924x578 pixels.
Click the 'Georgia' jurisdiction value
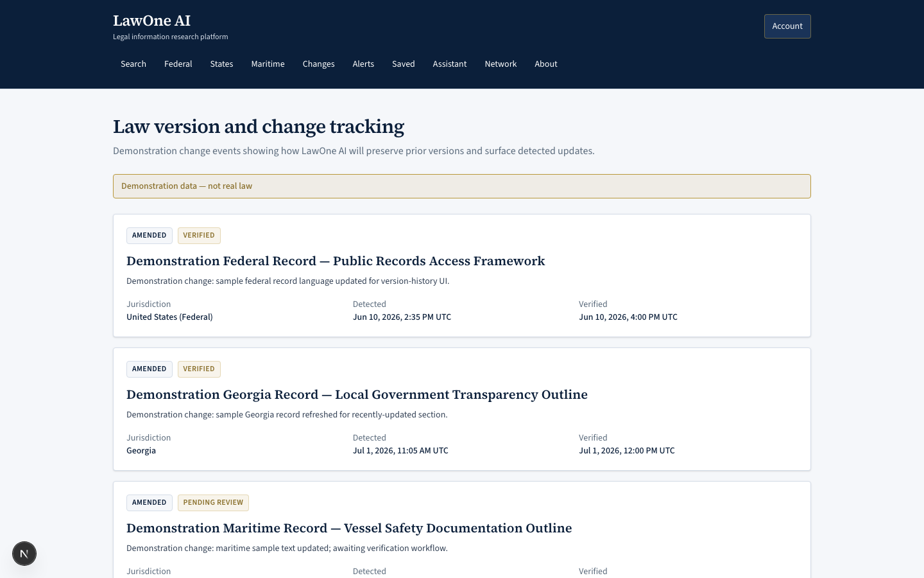(141, 451)
